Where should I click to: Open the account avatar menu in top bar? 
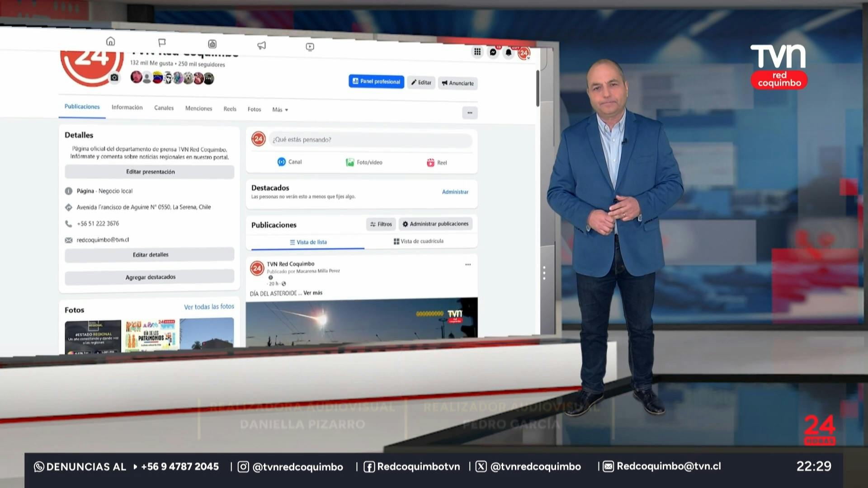[x=524, y=53]
